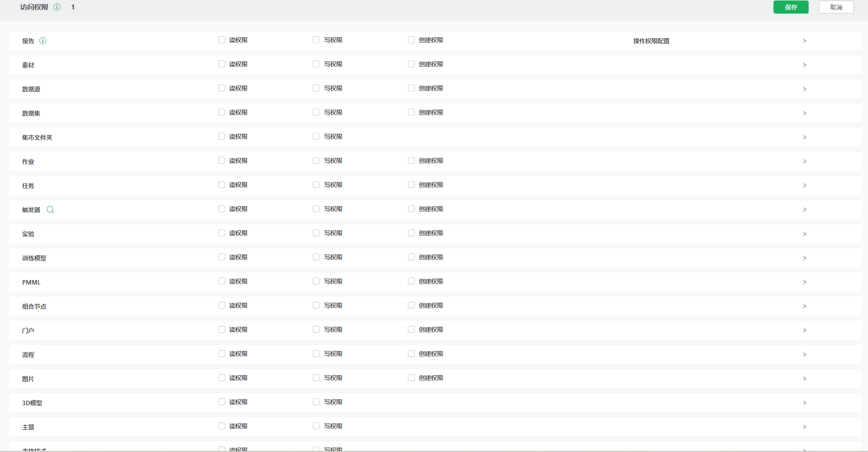Expand the 触发器 row chevron

(x=805, y=210)
